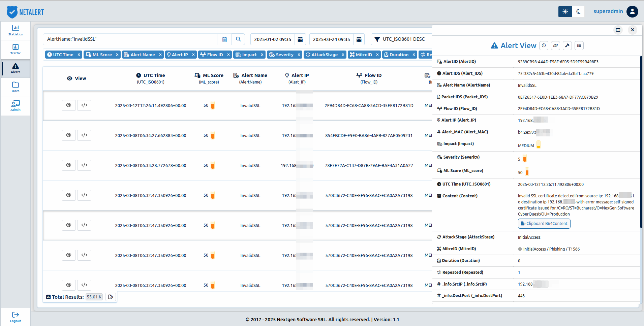Click the start date field 2025-01-02 09:35
This screenshot has width=644, height=326.
pyautogui.click(x=273, y=39)
